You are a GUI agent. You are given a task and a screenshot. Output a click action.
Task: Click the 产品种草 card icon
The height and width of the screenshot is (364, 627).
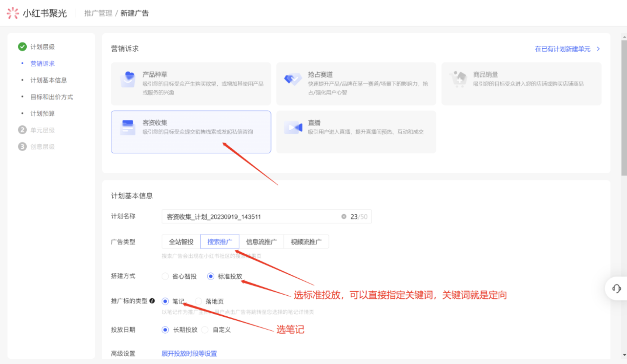click(x=128, y=79)
